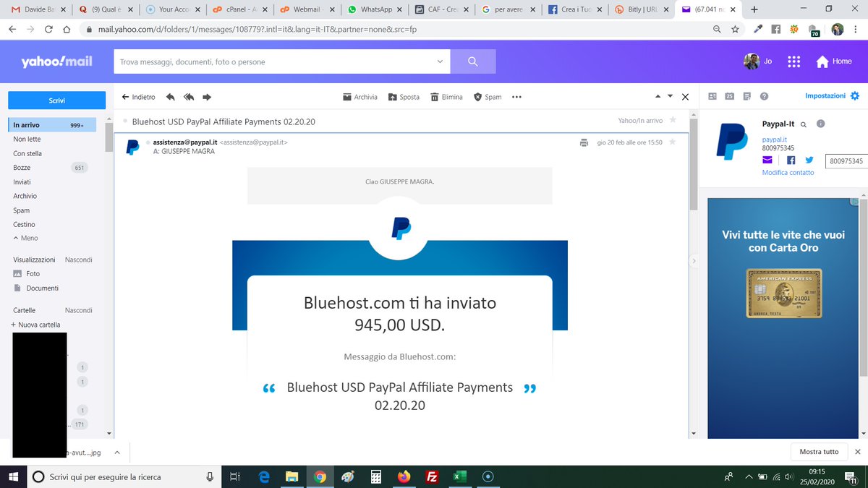Open the paypal.it link in contact card
868x488 pixels.
click(x=774, y=140)
